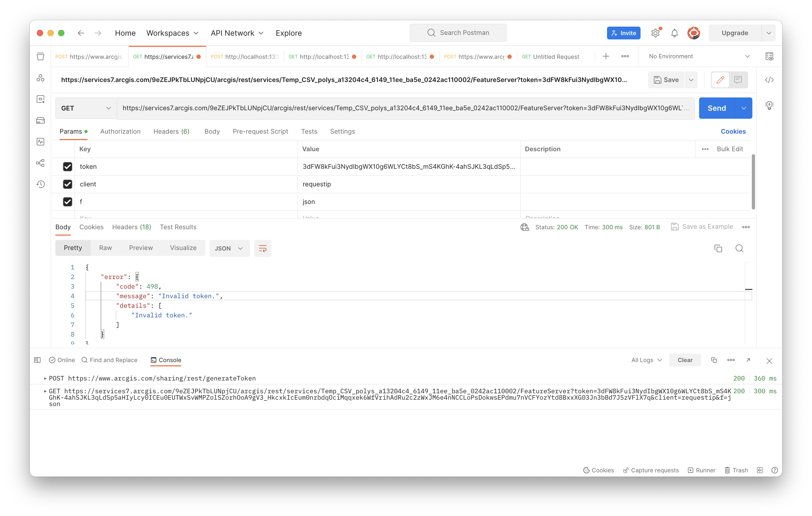Click the Send button
The width and height of the screenshot is (812, 516).
pyautogui.click(x=717, y=108)
